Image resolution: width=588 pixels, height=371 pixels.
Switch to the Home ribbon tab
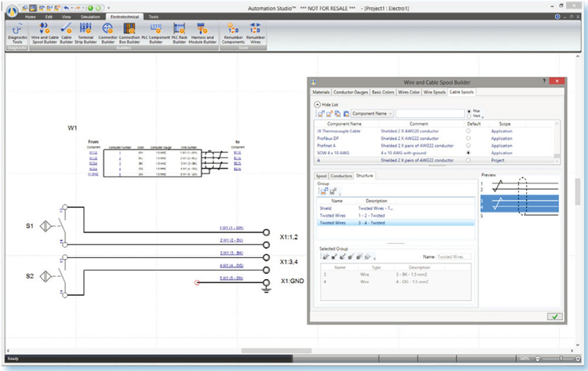tap(31, 17)
